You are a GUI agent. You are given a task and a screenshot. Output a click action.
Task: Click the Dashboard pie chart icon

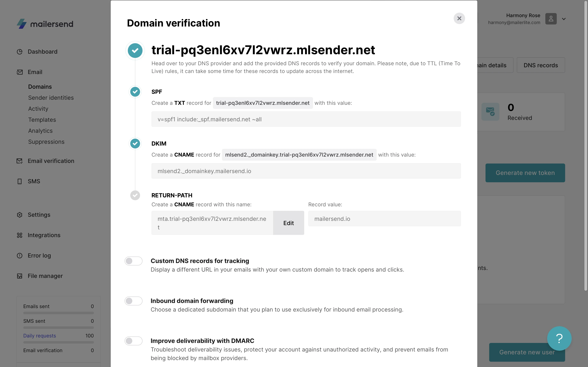pyautogui.click(x=19, y=52)
